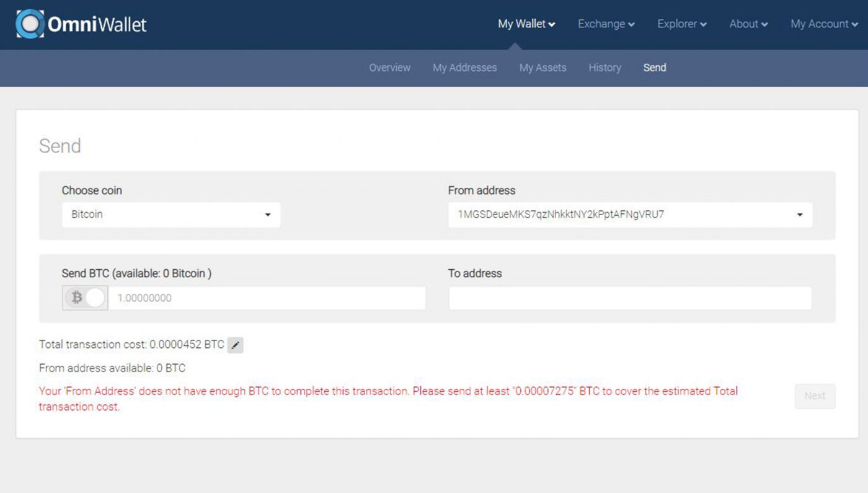Click the Next button
Screen dimensions: 868x493
(x=815, y=396)
